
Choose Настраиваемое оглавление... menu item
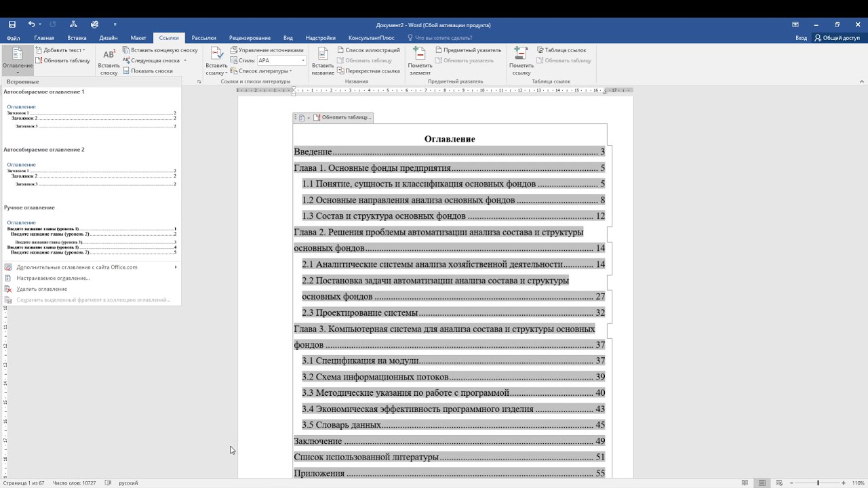pyautogui.click(x=91, y=278)
